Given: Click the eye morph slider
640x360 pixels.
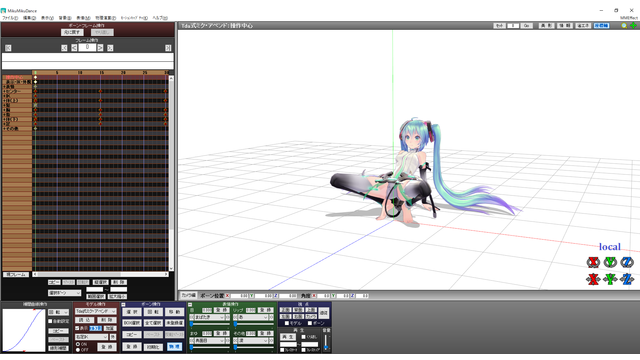Looking at the screenshot, I should pyautogui.click(x=210, y=324).
